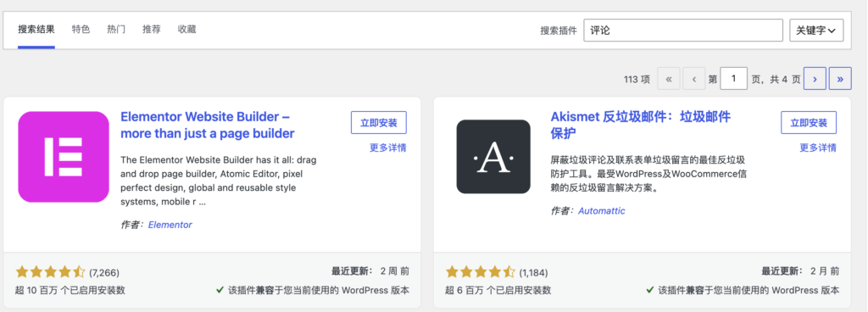Click the Akismet description text
Image resolution: width=868 pixels, height=312 pixels.
(648, 174)
